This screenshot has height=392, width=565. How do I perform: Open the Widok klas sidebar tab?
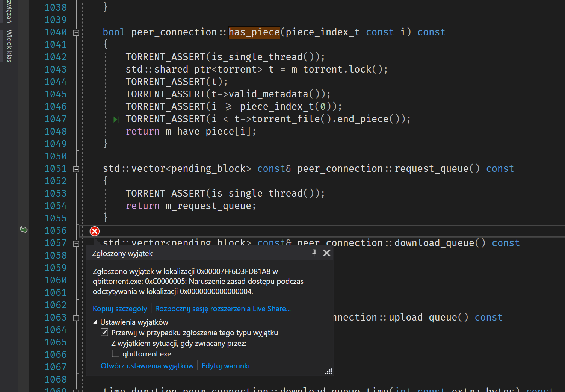pos(8,45)
